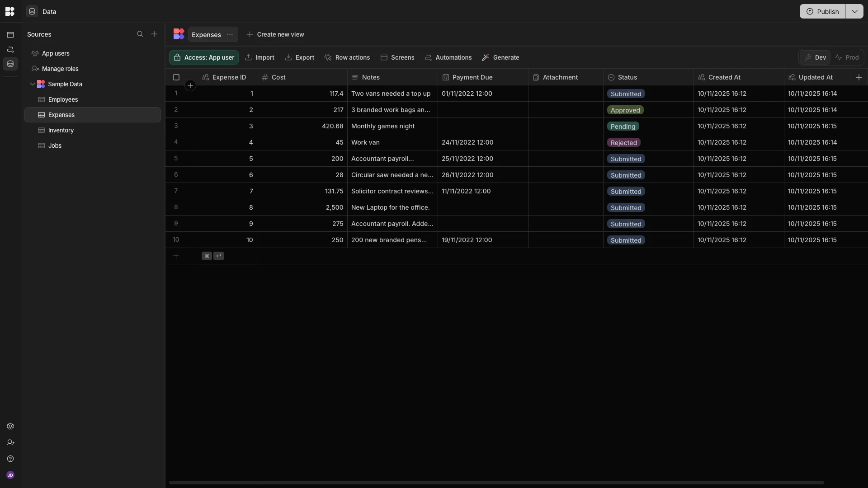This screenshot has height=488, width=868.
Task: Click Create new view
Action: pos(275,34)
